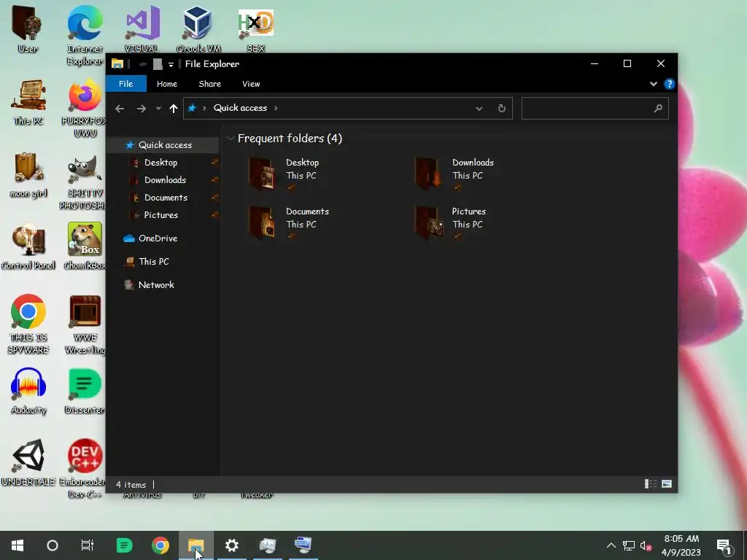Click the File Explorer search box
The image size is (747, 560).
click(595, 108)
